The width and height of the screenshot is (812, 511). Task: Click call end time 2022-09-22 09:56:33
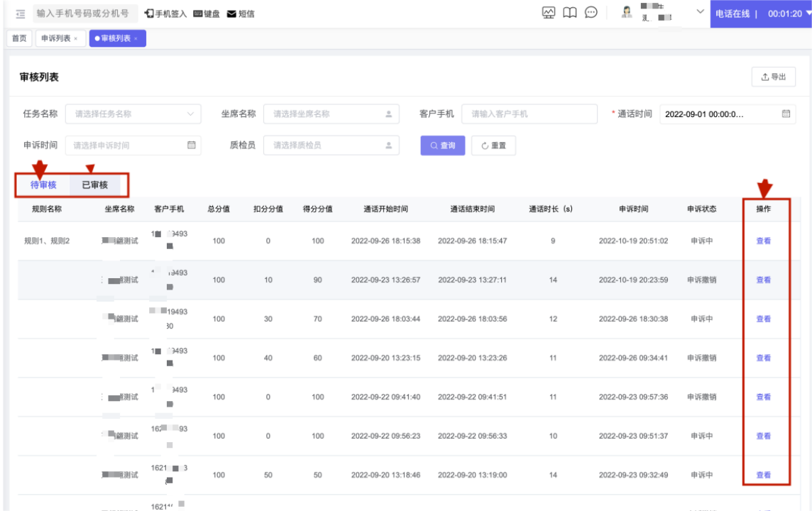click(472, 436)
